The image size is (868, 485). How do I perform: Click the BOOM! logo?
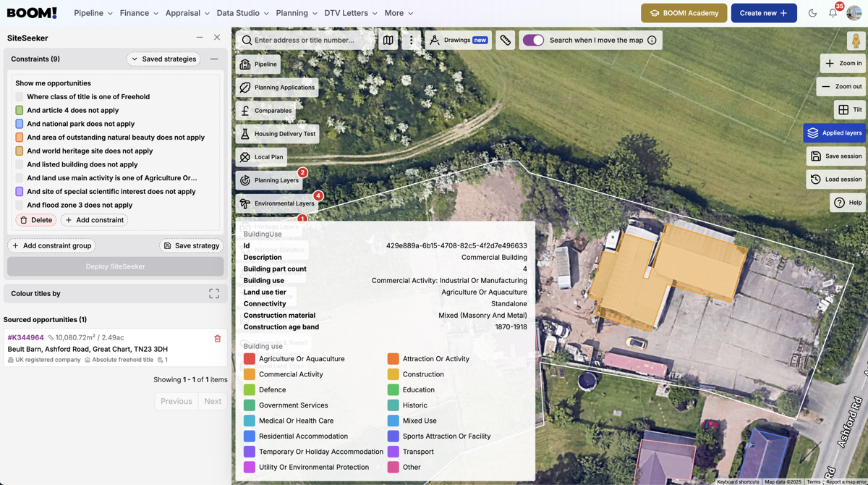tap(32, 13)
